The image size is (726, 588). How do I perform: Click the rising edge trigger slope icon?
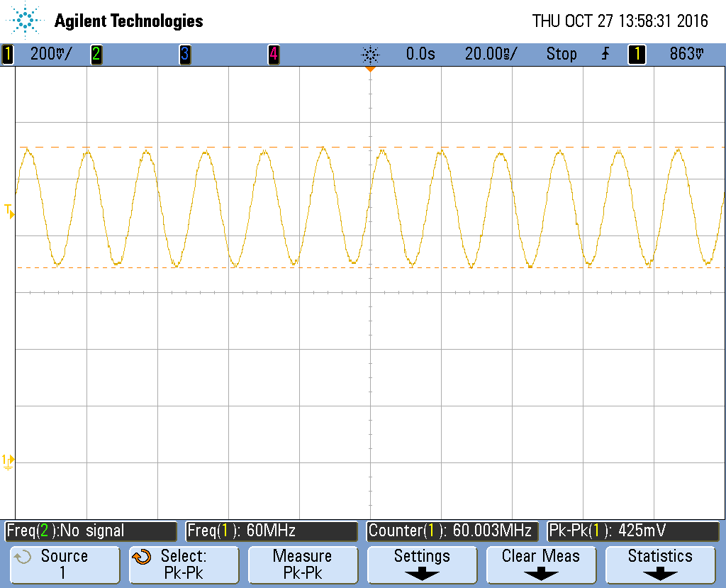(x=605, y=54)
